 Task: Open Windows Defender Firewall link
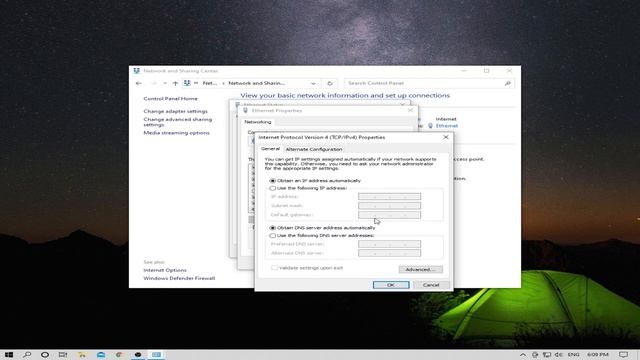pyautogui.click(x=179, y=278)
